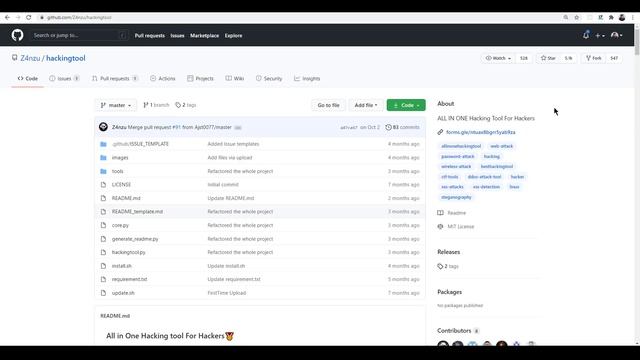This screenshot has height=360, width=640.
Task: Open hackingtool.py file
Action: coord(129,253)
